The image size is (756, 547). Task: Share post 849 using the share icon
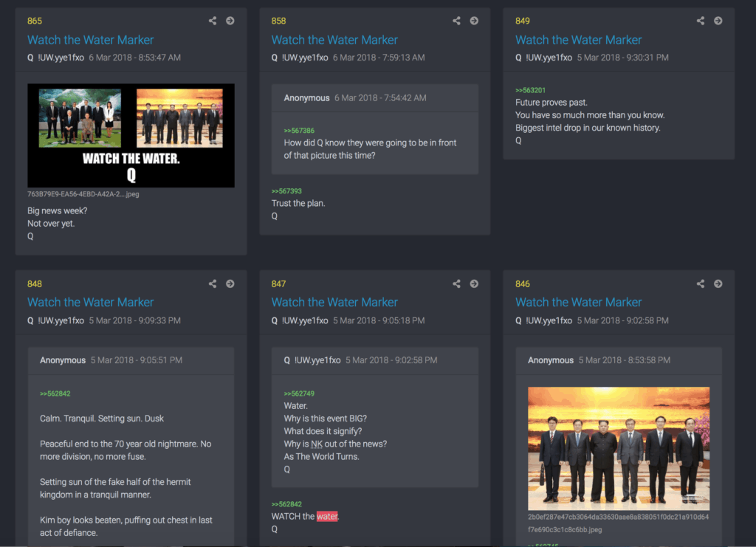click(701, 21)
